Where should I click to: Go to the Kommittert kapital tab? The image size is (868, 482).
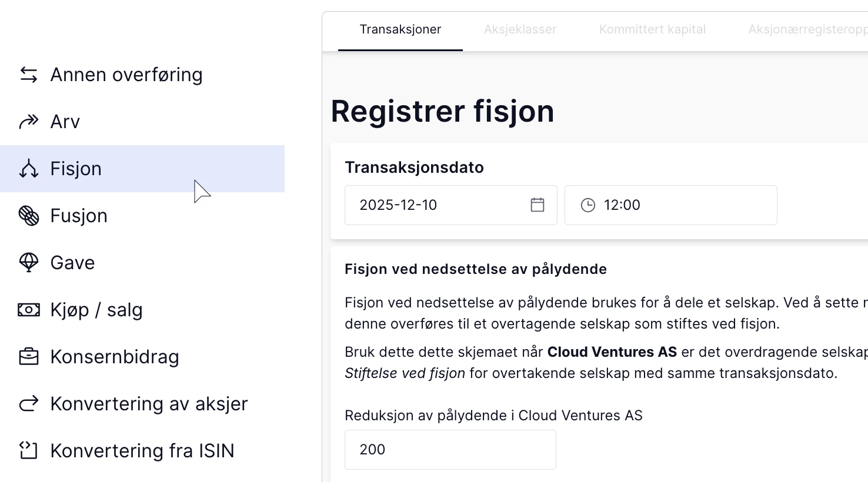tap(652, 29)
